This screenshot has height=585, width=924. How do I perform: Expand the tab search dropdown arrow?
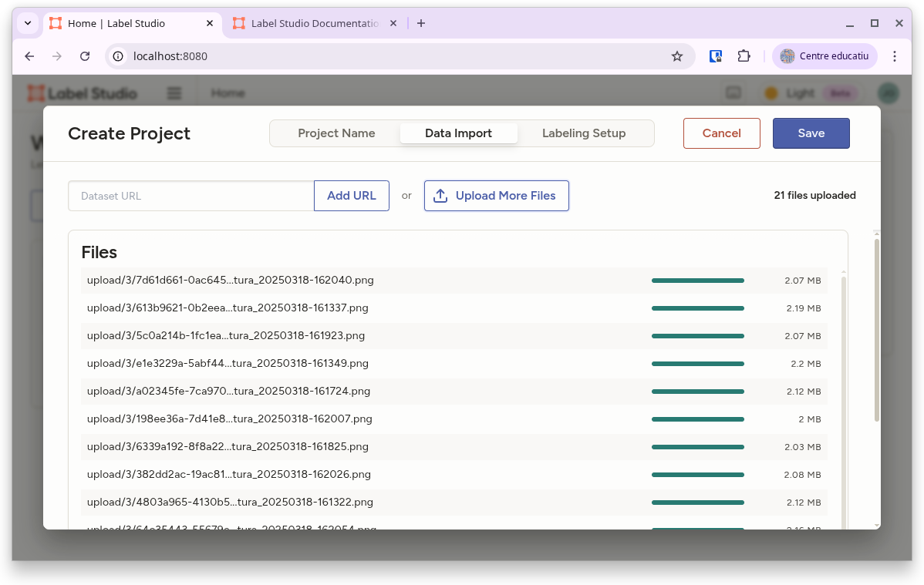click(x=28, y=23)
